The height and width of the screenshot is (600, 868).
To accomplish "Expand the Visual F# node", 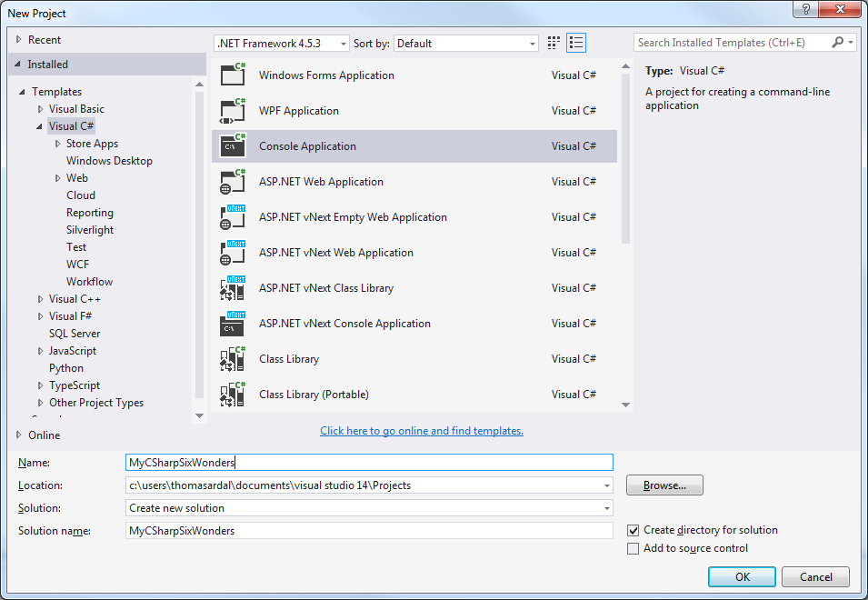I will click(40, 316).
